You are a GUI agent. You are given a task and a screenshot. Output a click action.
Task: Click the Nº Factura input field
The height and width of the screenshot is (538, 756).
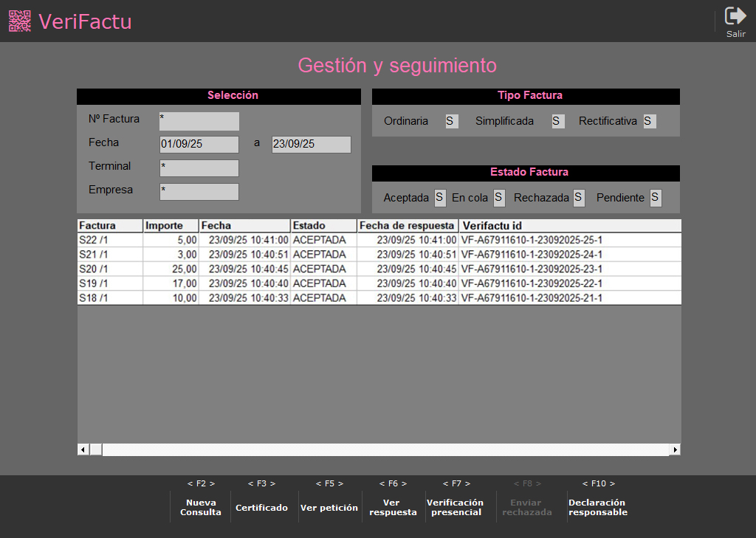coord(199,122)
